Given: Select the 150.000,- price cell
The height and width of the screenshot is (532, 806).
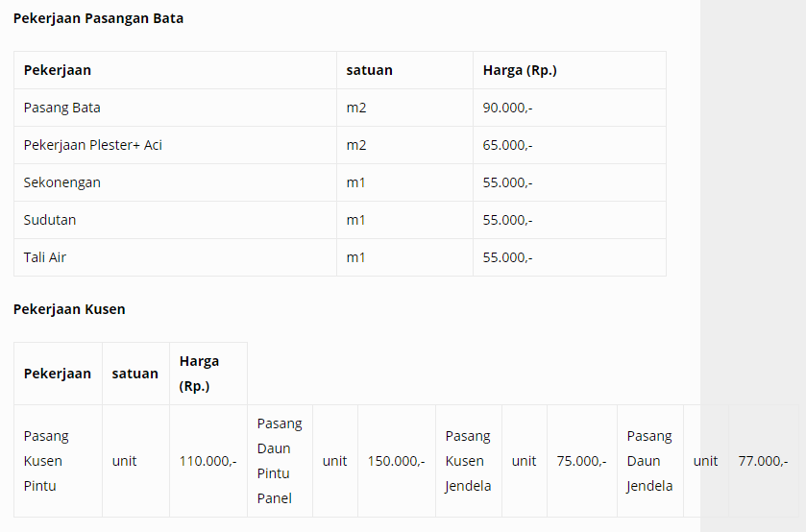Looking at the screenshot, I should (397, 461).
